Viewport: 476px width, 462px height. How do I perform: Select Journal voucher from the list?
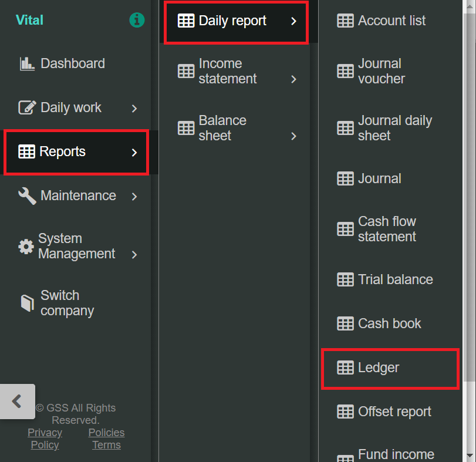[381, 71]
